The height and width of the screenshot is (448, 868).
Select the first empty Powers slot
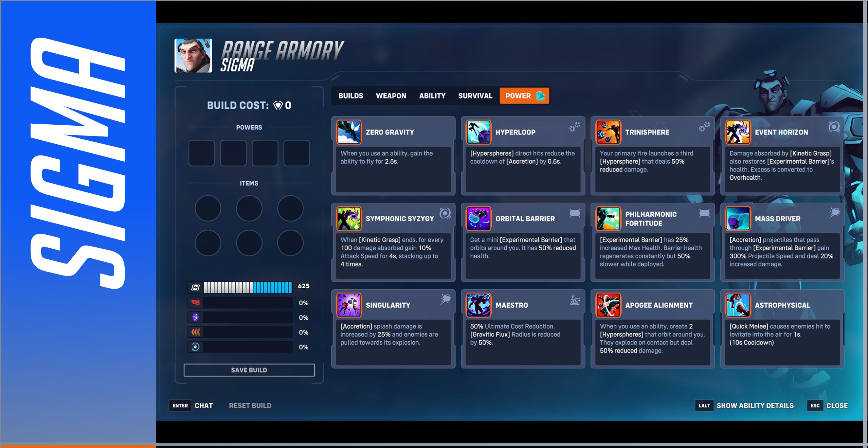(x=202, y=153)
